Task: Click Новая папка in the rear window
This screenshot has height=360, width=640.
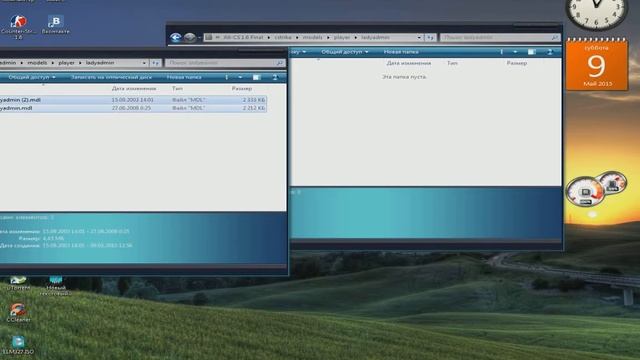Action: 401,52
